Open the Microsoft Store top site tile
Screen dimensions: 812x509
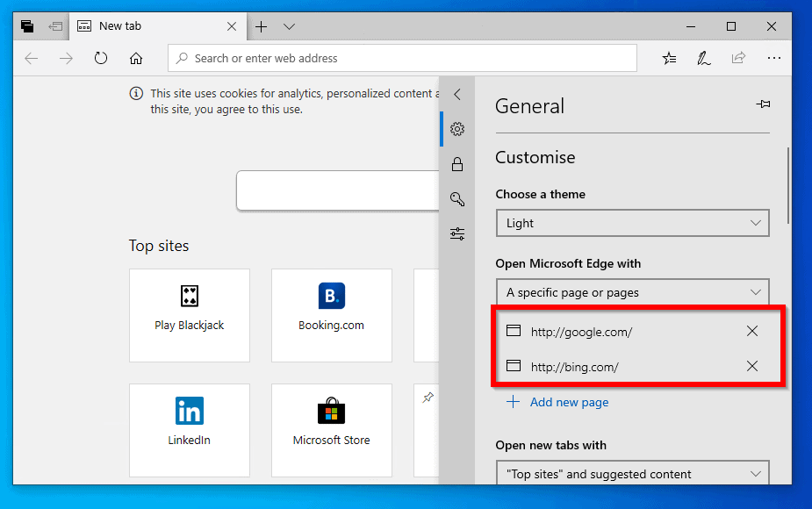pyautogui.click(x=332, y=430)
